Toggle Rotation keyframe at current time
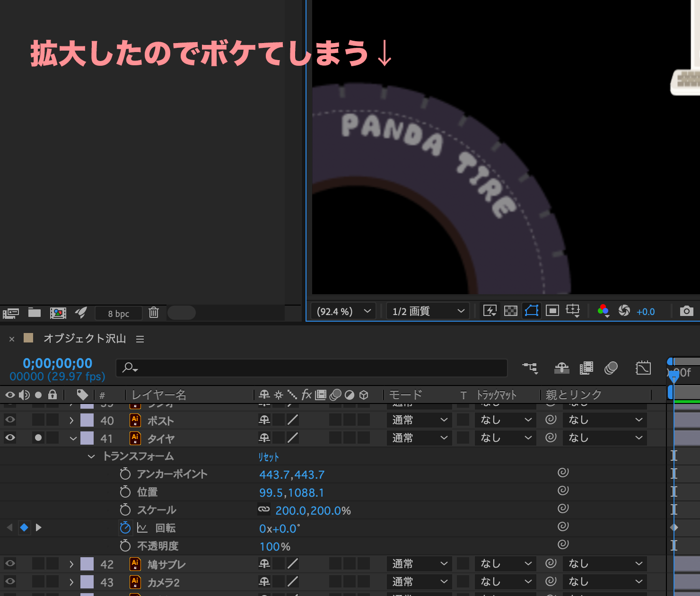Screen dimensions: 700x596 coord(24,527)
